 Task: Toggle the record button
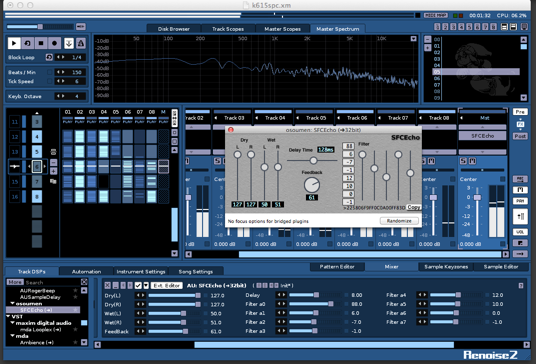tap(54, 43)
